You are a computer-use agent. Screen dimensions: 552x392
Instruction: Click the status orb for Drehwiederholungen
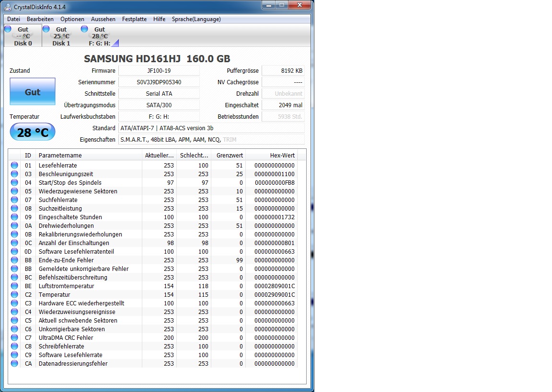pyautogui.click(x=14, y=225)
